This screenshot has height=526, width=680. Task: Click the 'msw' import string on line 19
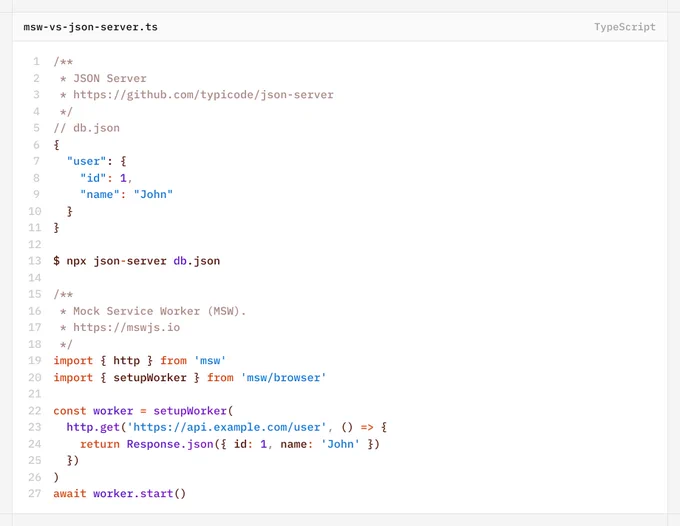tap(210, 361)
